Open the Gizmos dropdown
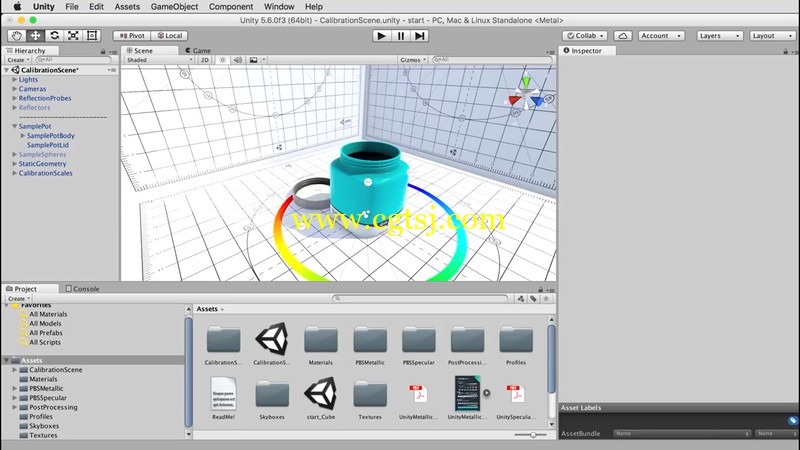 click(413, 60)
